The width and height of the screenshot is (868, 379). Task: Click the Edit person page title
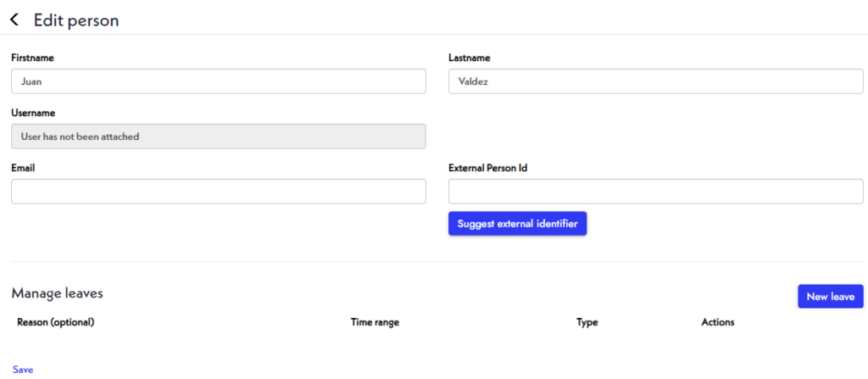[x=76, y=20]
